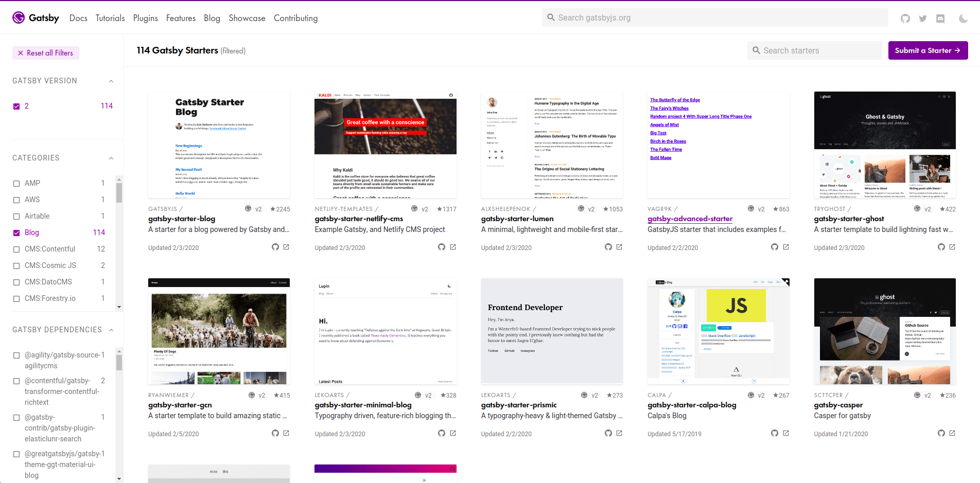Image resolution: width=980 pixels, height=483 pixels.
Task: Click dependencies list scroll-down arrow
Action: [119, 479]
